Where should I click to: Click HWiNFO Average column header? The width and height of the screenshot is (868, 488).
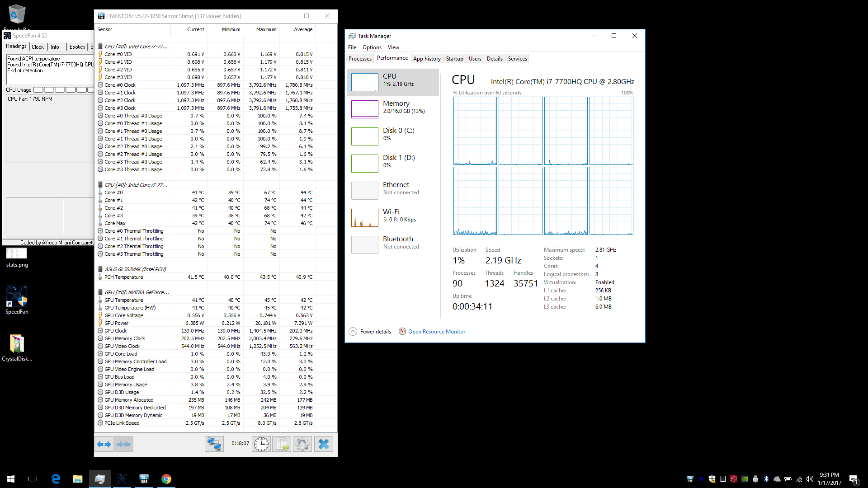(x=297, y=29)
